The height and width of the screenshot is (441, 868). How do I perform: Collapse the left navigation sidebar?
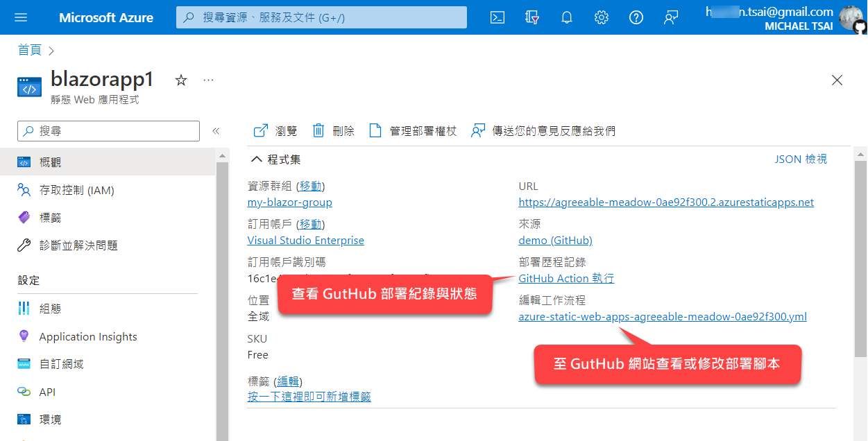tap(216, 130)
